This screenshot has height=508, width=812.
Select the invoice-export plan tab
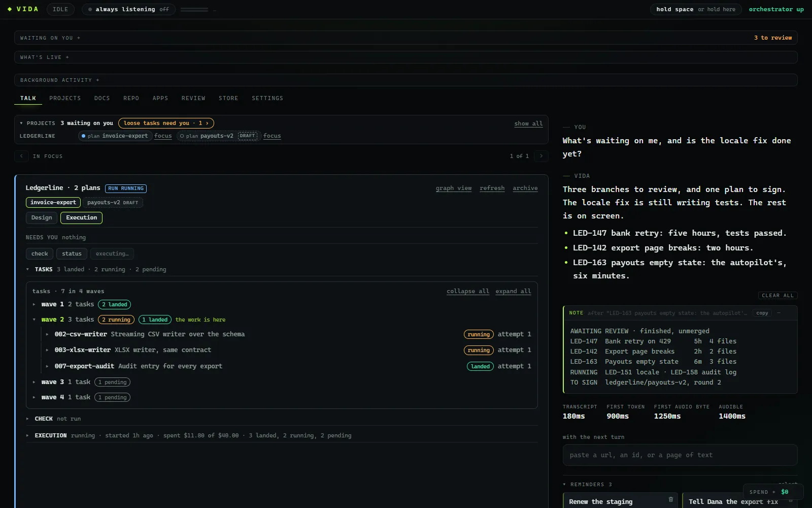click(53, 202)
